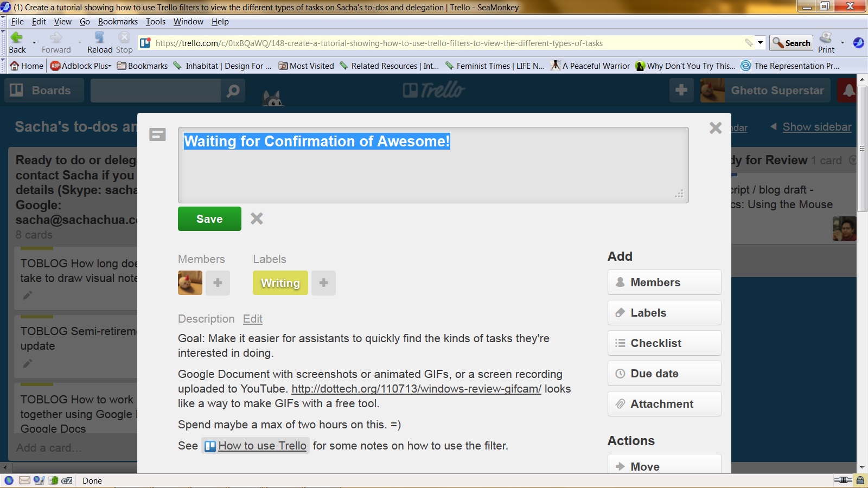The width and height of the screenshot is (868, 488).
Task: Click the Checklist button under Add
Action: [x=664, y=343]
